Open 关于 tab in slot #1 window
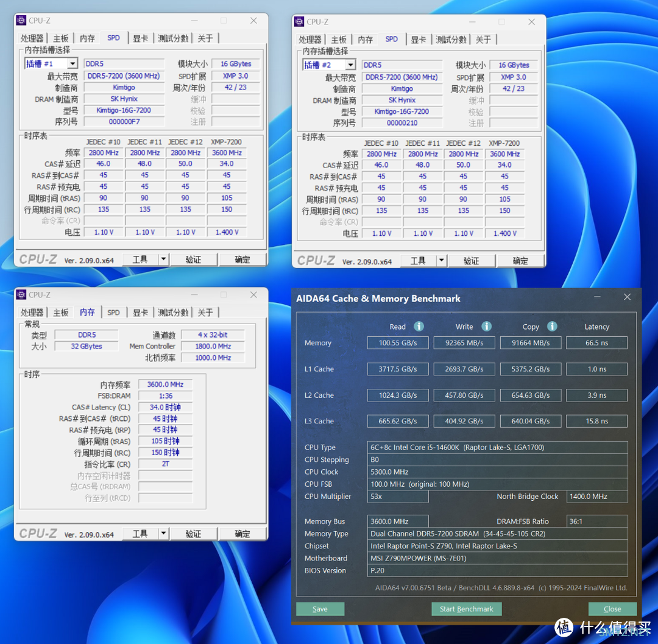 205,38
